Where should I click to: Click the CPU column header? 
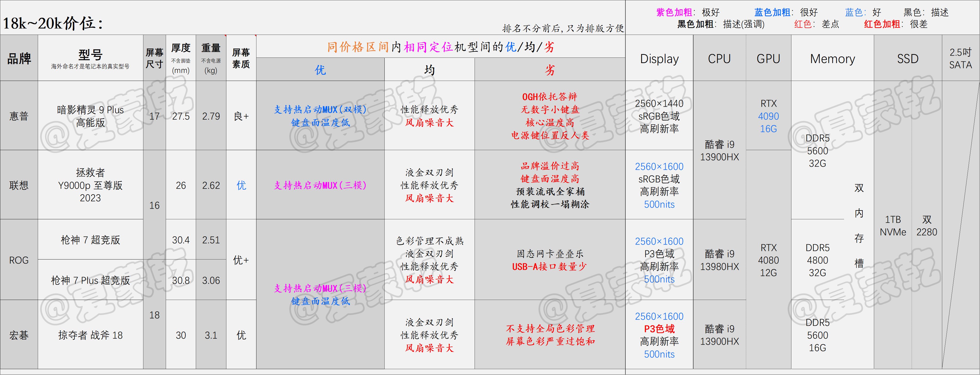[x=719, y=58]
